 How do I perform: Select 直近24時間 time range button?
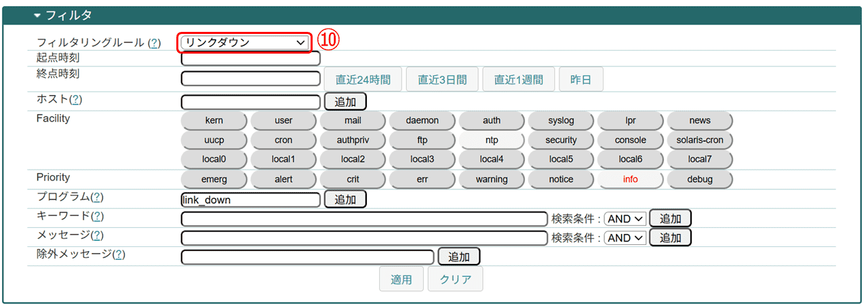363,79
